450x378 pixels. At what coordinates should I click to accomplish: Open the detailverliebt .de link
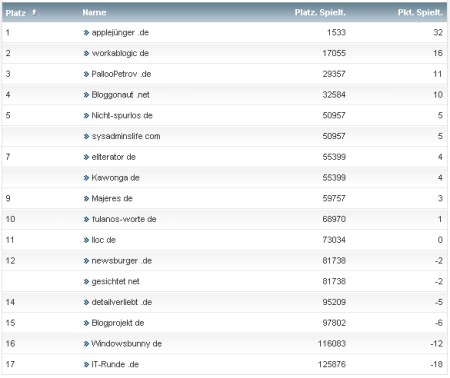coord(122,302)
